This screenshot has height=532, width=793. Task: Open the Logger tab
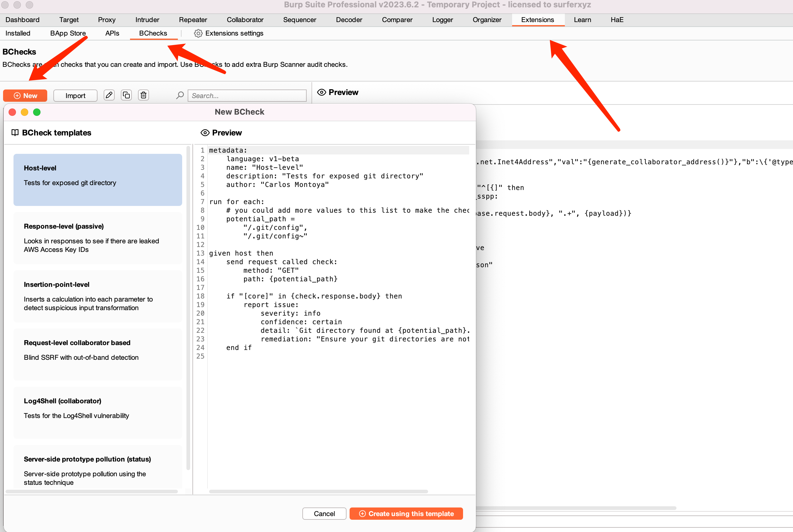click(442, 20)
